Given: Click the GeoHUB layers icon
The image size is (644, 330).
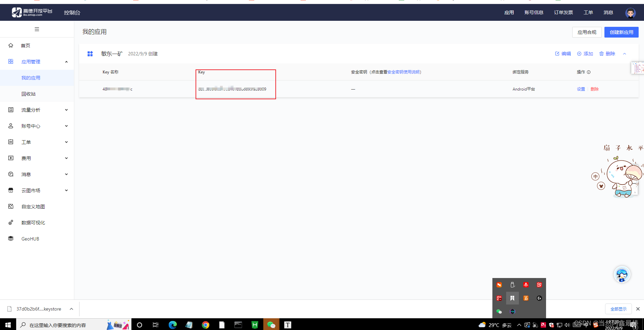Looking at the screenshot, I should pos(10,238).
